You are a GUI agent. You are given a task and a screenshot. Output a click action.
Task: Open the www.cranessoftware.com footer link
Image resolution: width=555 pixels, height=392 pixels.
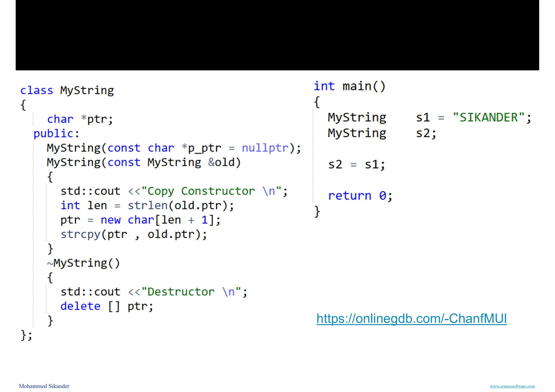tap(512, 386)
